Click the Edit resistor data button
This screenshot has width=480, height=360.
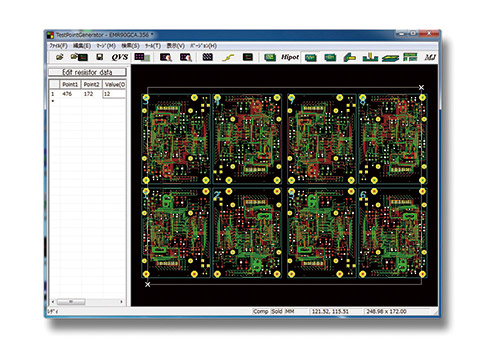[x=87, y=72]
